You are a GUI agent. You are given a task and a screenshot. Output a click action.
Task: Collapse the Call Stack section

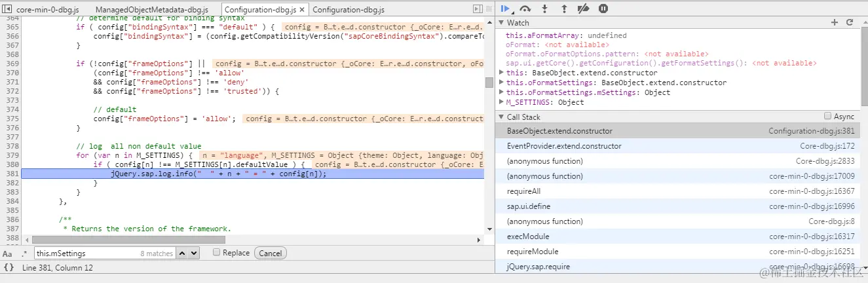(x=501, y=117)
